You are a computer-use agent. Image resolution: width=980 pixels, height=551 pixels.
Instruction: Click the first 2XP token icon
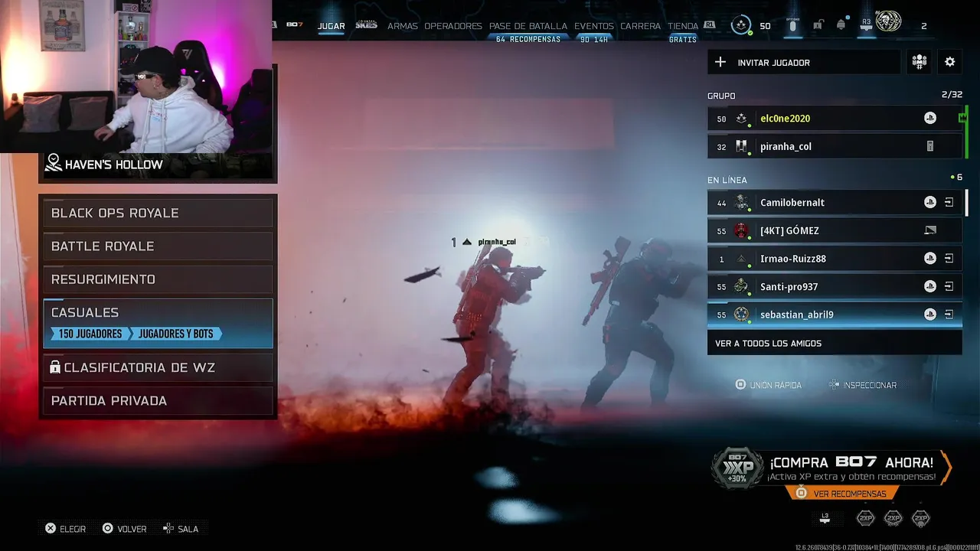(x=865, y=518)
